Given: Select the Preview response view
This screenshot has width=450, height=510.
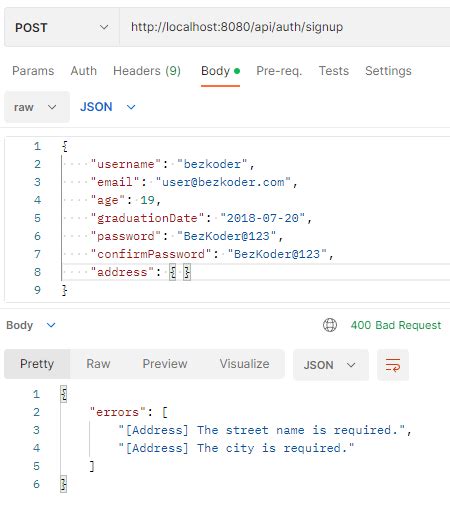Looking at the screenshot, I should click(x=165, y=364).
